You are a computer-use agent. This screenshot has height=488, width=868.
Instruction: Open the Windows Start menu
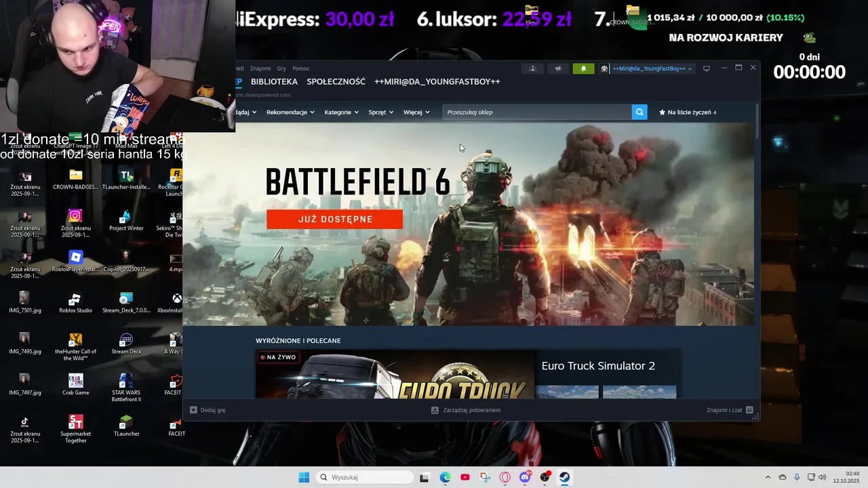pyautogui.click(x=304, y=477)
